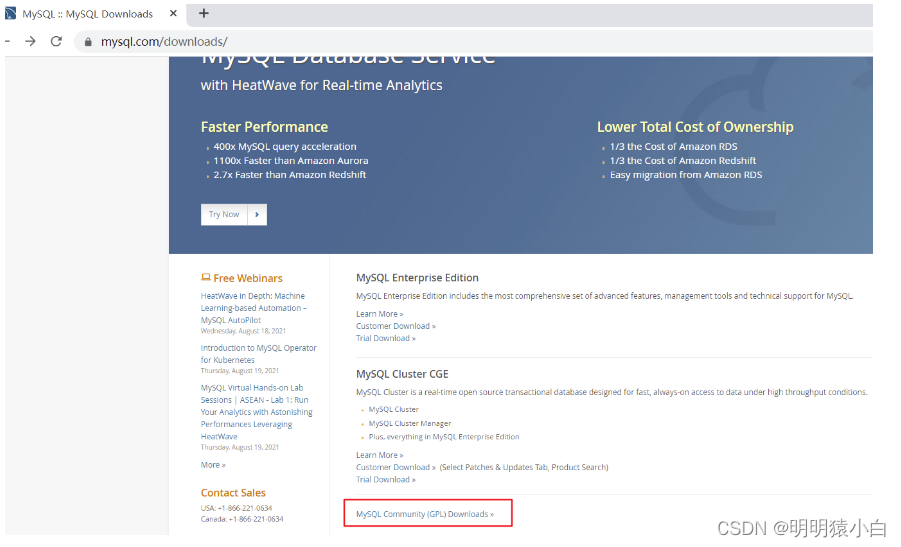Click Trial Download under MySQL Cluster CGE

pos(386,479)
